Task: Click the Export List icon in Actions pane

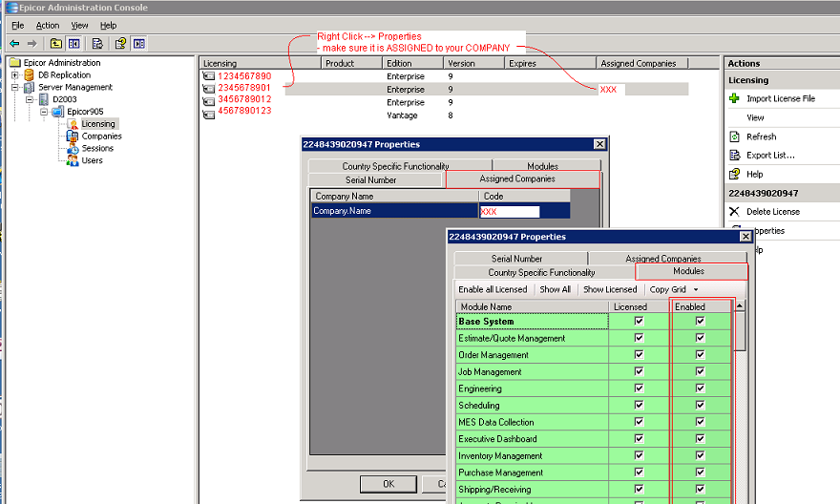Action: tap(734, 156)
